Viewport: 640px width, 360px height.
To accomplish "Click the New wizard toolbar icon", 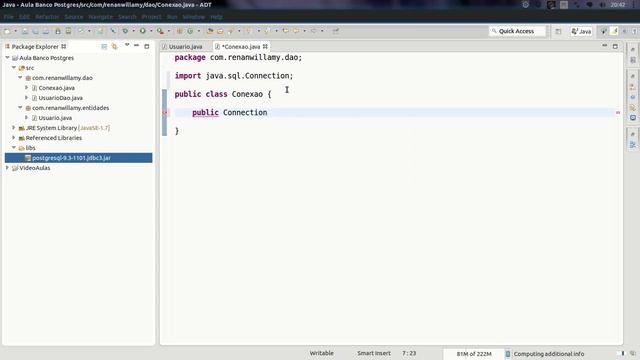I will (7, 31).
